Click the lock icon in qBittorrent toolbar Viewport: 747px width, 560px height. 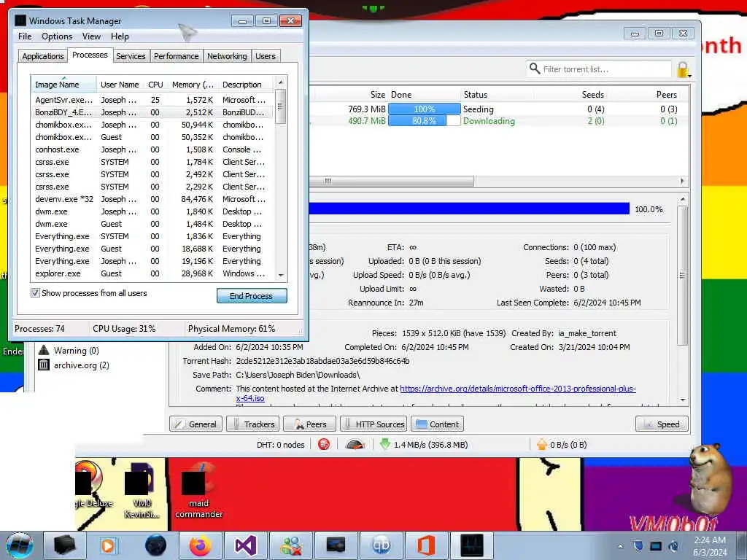pos(683,69)
